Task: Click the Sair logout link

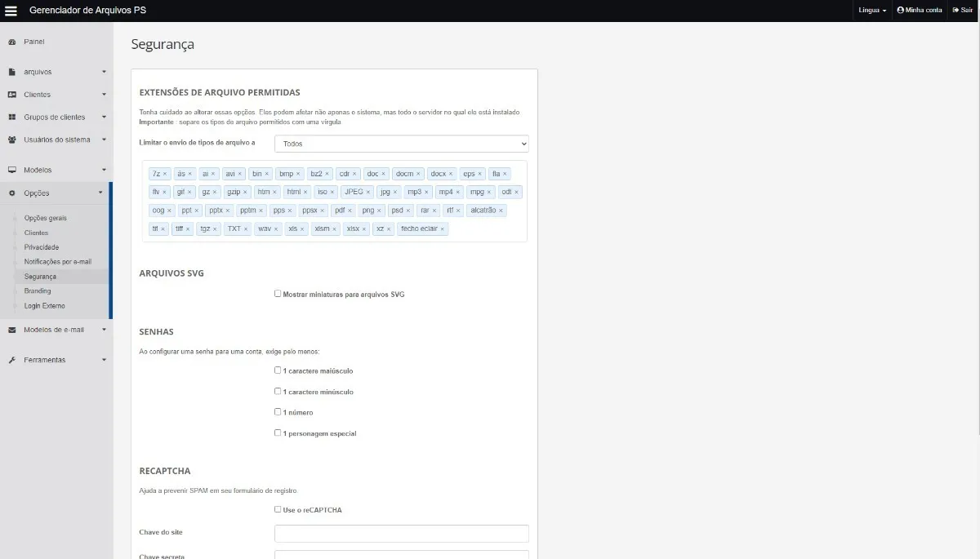Action: [963, 11]
